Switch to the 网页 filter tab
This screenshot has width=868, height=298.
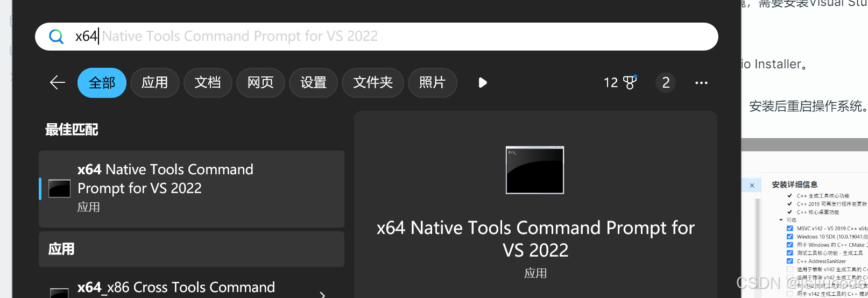(260, 83)
